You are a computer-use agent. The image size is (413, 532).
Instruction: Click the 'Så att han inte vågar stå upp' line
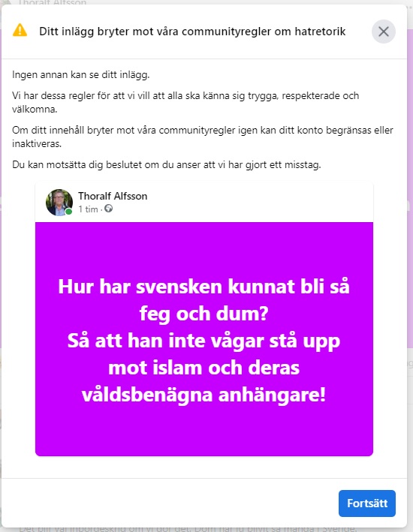(203, 341)
